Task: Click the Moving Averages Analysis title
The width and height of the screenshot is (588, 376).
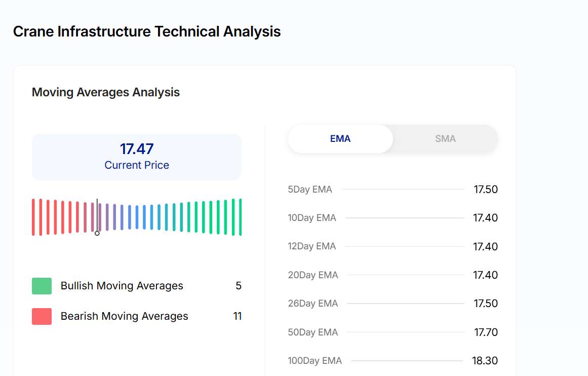Action: click(x=106, y=92)
